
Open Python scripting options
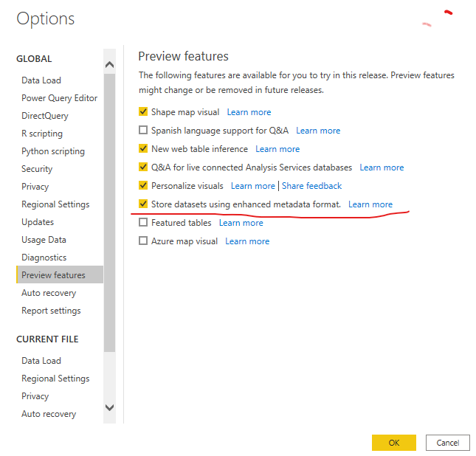(x=53, y=151)
